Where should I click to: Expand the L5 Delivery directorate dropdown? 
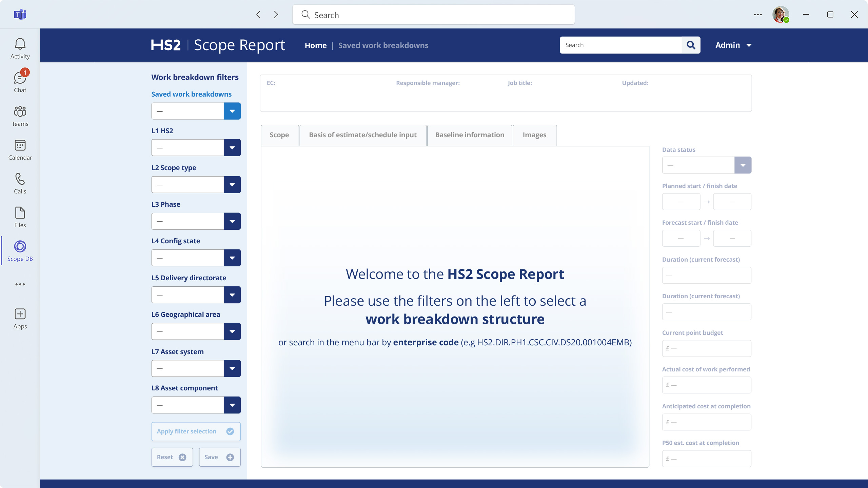(x=232, y=295)
